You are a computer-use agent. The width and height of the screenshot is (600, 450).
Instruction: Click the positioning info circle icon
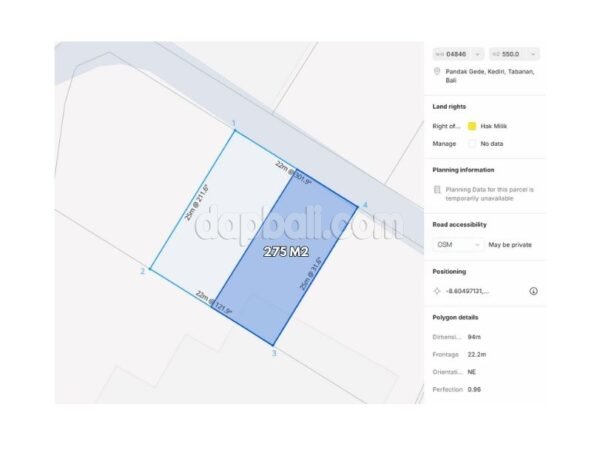(x=533, y=291)
